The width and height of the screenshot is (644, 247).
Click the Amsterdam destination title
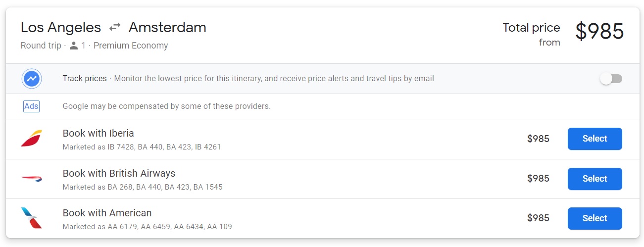pyautogui.click(x=167, y=27)
